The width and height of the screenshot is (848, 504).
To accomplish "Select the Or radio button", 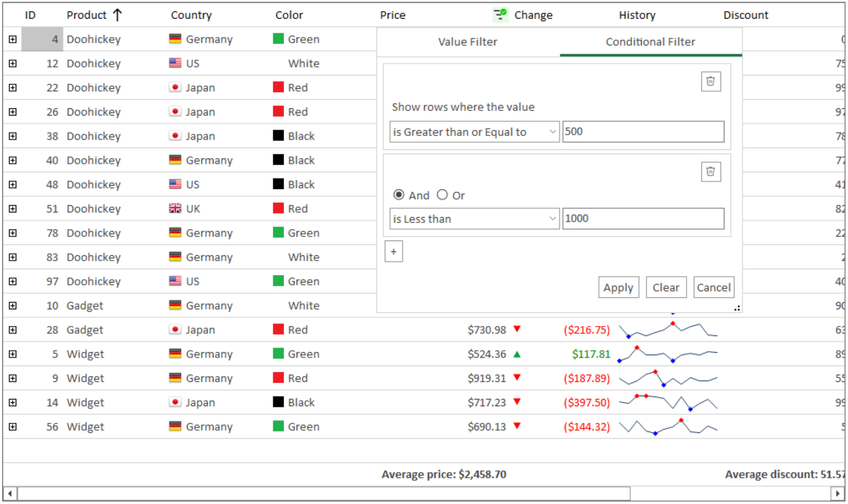I will [442, 195].
